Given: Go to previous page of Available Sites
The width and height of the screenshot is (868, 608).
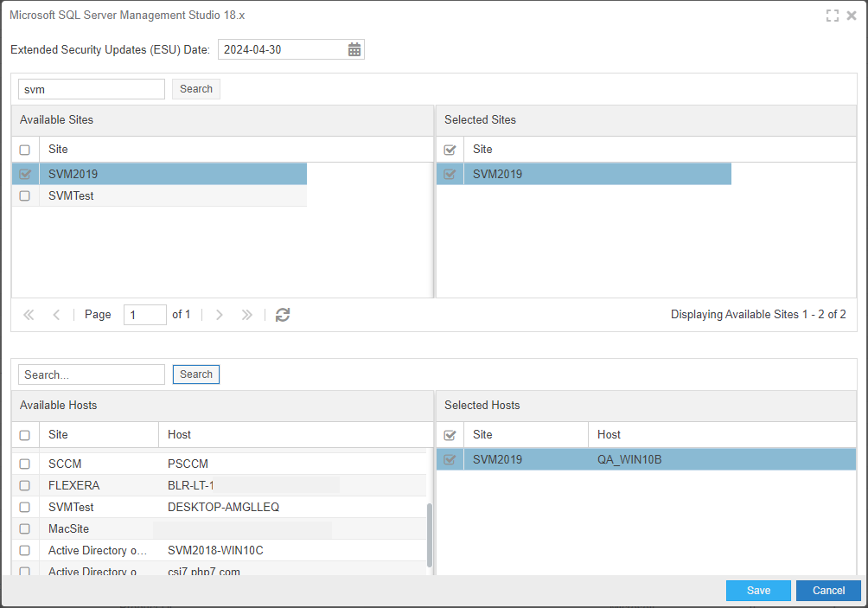Looking at the screenshot, I should pos(56,315).
